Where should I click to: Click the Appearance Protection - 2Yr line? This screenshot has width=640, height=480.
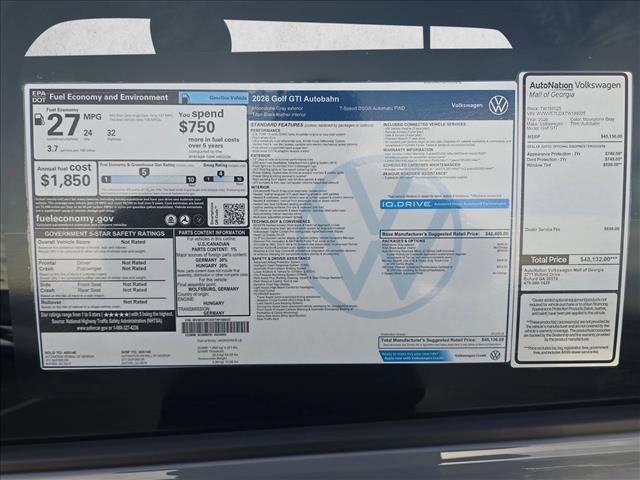click(575, 154)
